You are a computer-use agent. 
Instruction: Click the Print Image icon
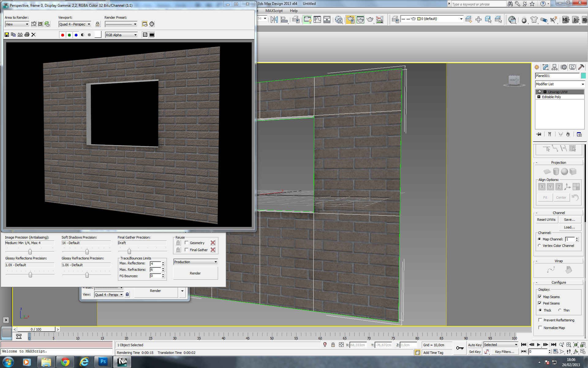click(27, 35)
